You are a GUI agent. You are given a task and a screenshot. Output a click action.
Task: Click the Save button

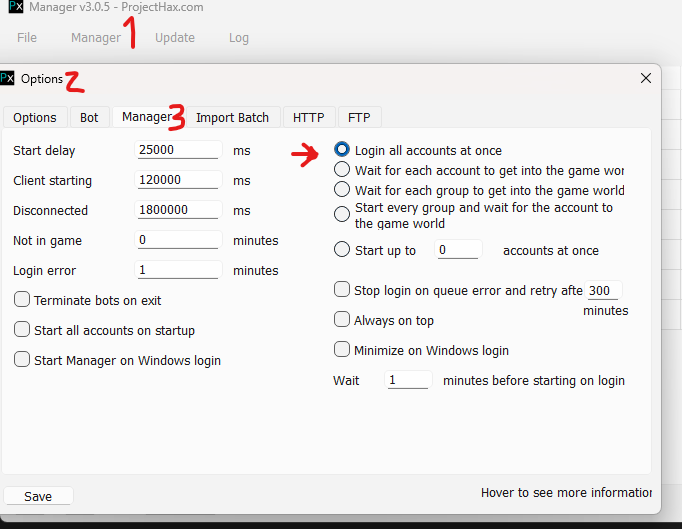(x=38, y=497)
